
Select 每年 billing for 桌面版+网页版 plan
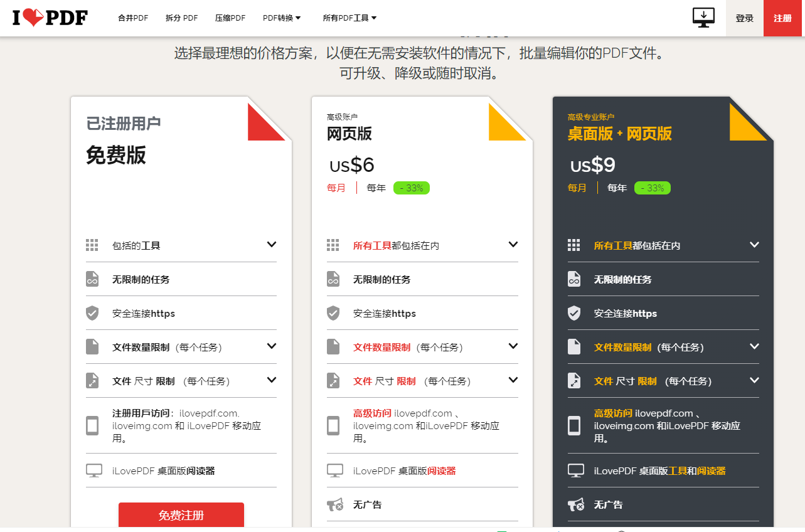[617, 188]
